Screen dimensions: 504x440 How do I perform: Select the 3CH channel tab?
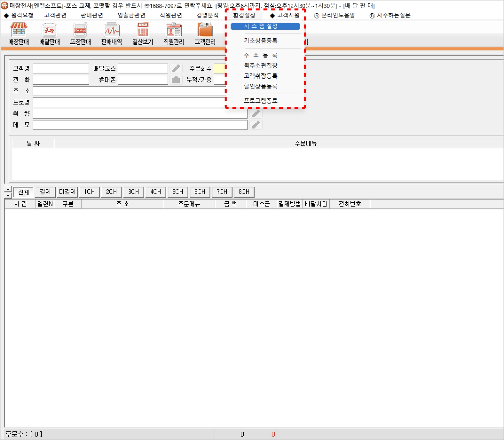[133, 192]
